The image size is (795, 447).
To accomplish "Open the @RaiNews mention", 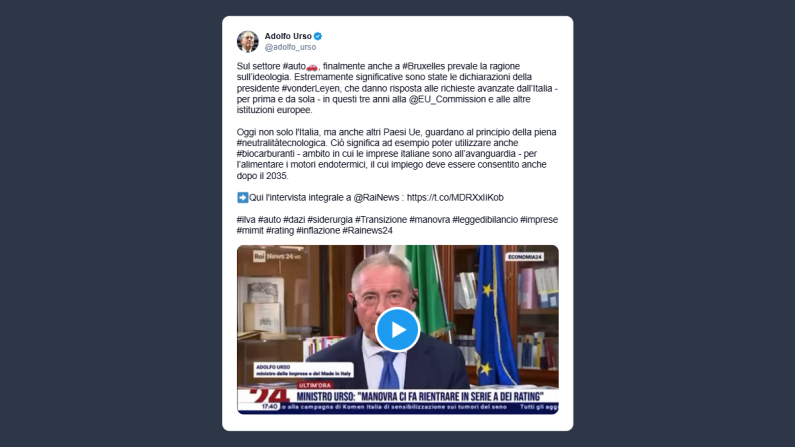I will tap(376, 198).
